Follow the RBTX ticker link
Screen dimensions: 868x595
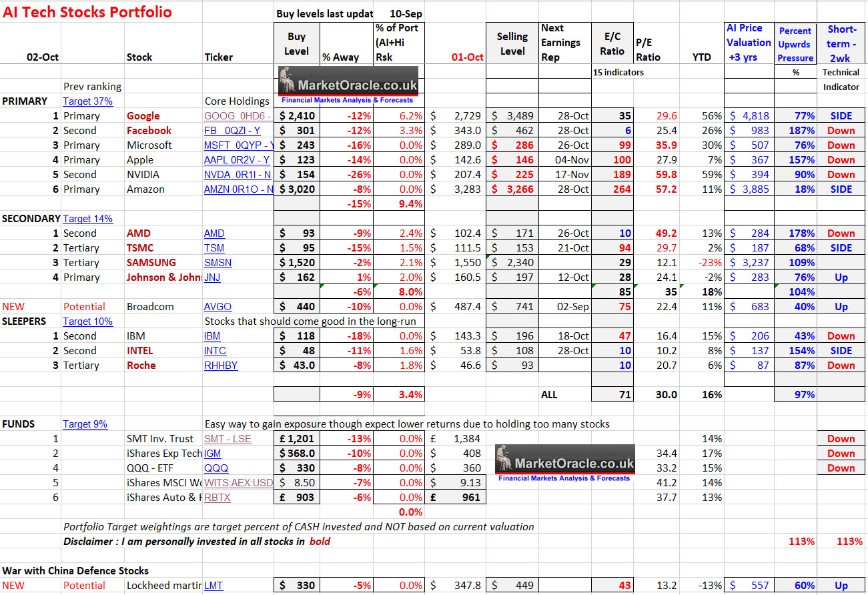click(218, 498)
